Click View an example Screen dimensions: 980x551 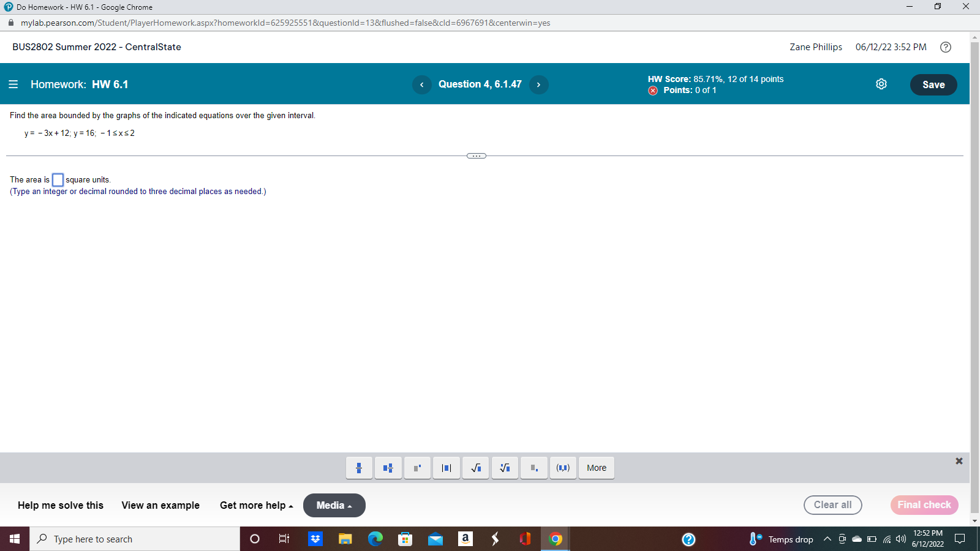point(160,505)
